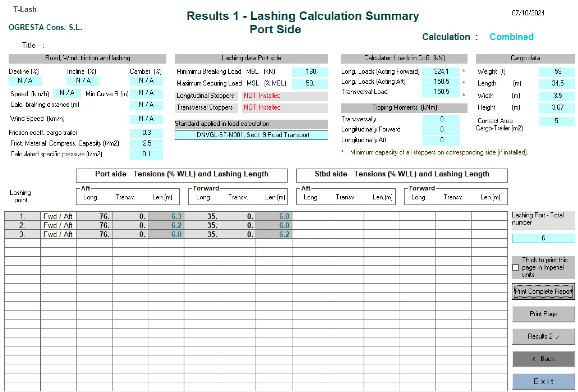Select the cargo Height value field
Viewport: 578px width, 392px height.
557,107
